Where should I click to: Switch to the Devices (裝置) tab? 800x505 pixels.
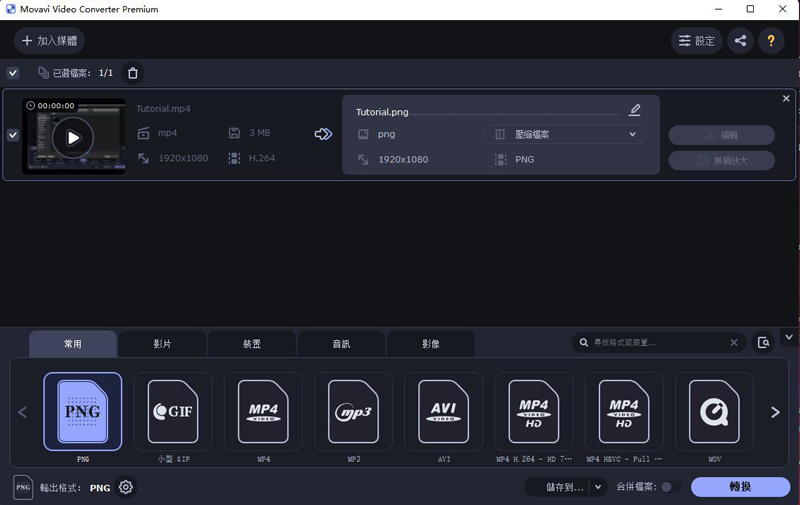coord(252,344)
